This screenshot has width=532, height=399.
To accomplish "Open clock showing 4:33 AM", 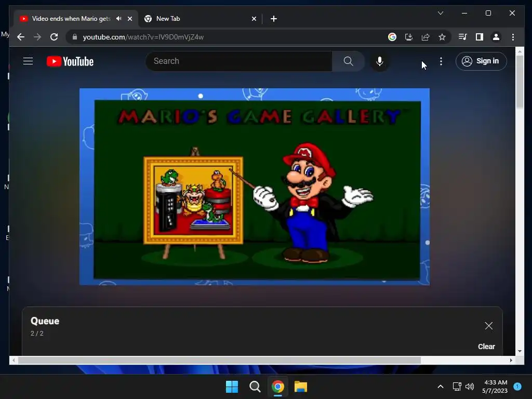I will click(x=495, y=387).
